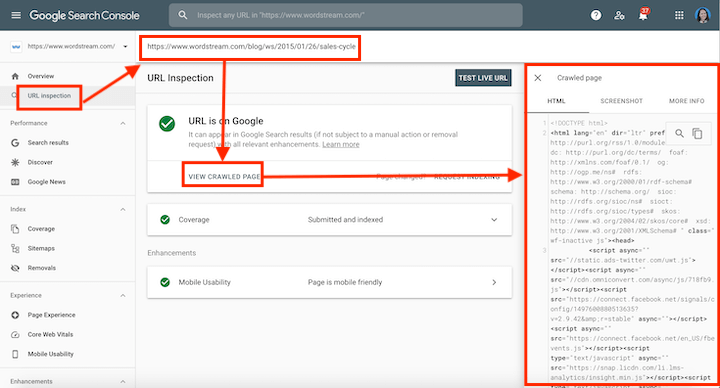Open Core Web Vitals report

point(50,334)
